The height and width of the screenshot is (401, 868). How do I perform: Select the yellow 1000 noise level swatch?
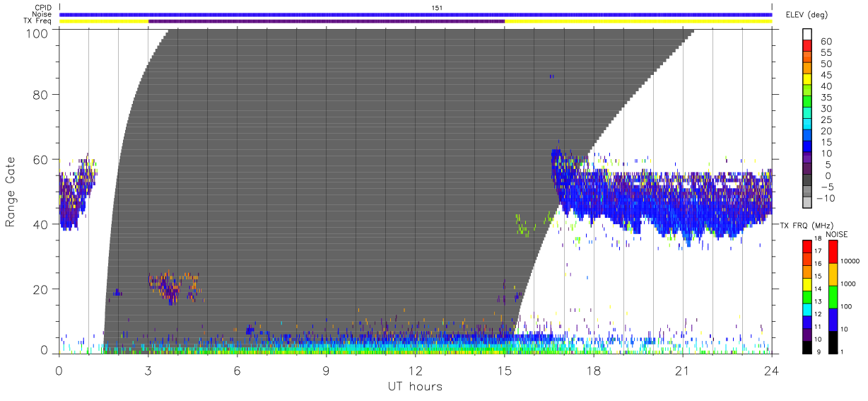833,274
